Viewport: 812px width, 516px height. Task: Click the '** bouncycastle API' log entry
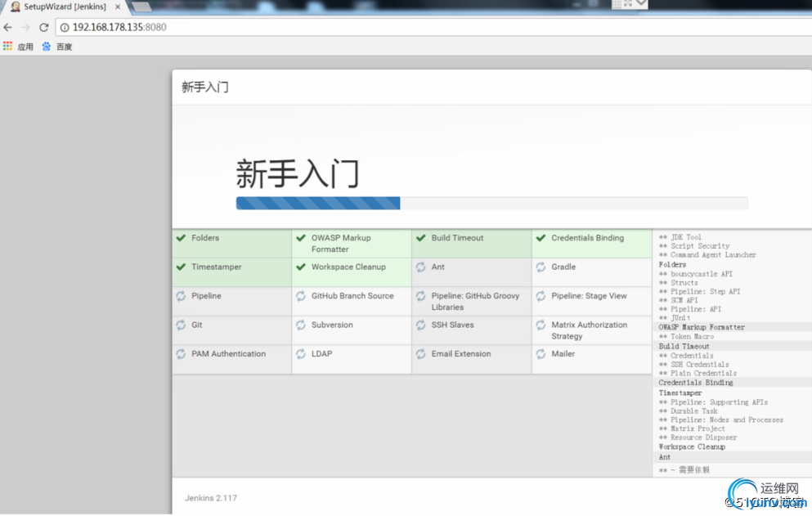[696, 274]
